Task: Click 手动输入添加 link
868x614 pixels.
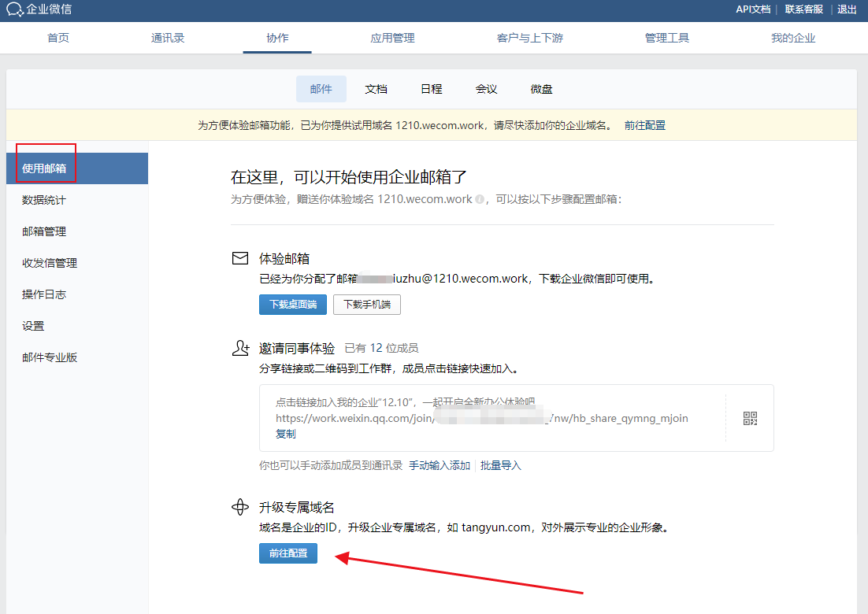Action: [440, 466]
